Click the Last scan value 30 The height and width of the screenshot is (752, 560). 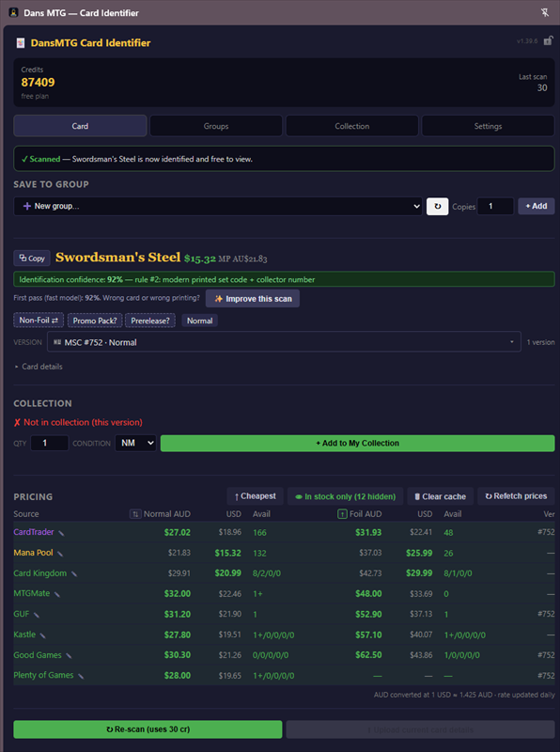coord(542,87)
